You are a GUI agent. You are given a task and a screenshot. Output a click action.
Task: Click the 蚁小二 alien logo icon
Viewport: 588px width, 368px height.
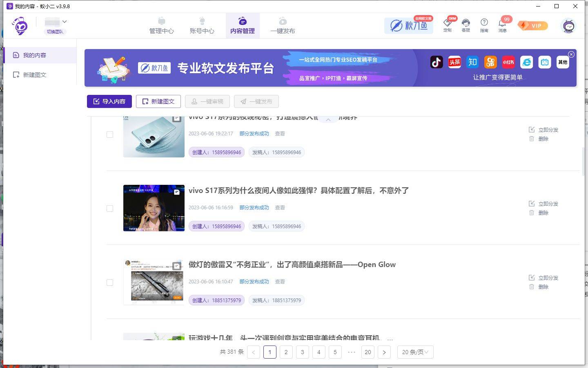tap(20, 26)
